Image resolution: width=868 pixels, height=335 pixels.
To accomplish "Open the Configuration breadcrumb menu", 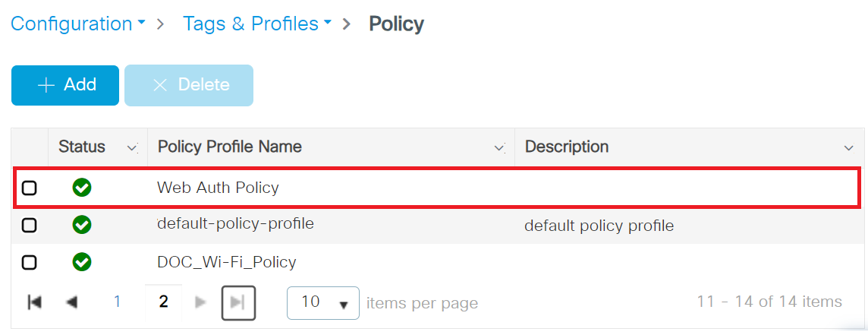I will [x=77, y=24].
